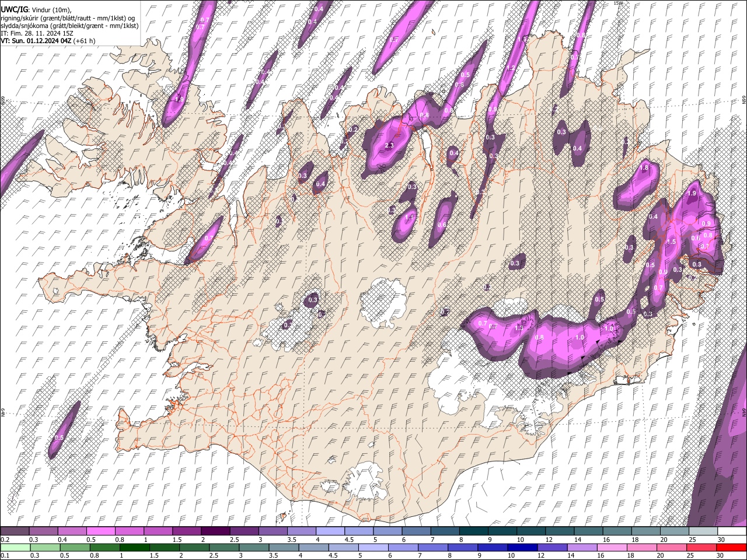Click the 0.5 label in the southwest offshore band
This screenshot has height=560, width=747.
[x=59, y=437]
